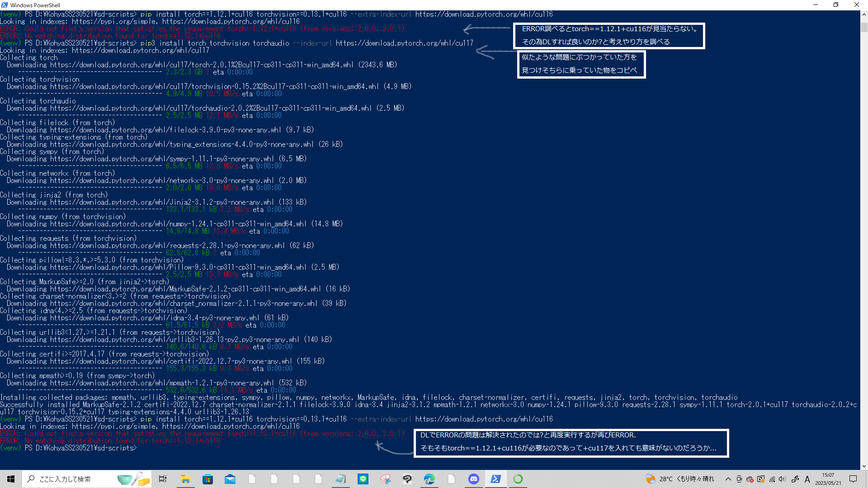This screenshot has height=488, width=868.
Task: Open Discord from the taskbar
Action: pyautogui.click(x=473, y=479)
